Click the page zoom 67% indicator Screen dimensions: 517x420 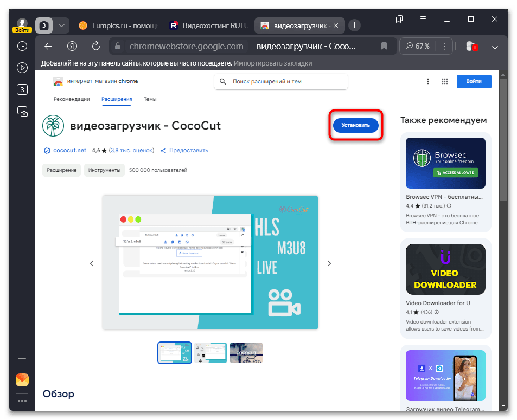pyautogui.click(x=418, y=46)
